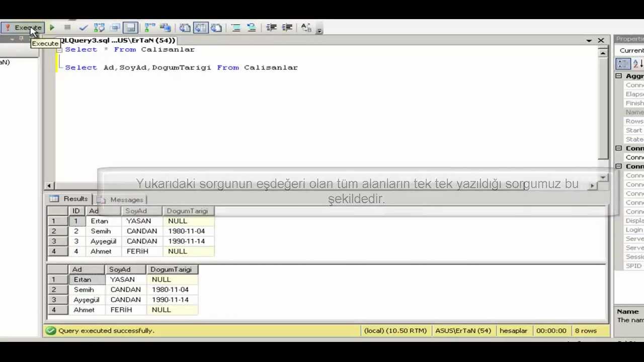The height and width of the screenshot is (362, 644).
Task: Click the 8 rows status entry
Action: pyautogui.click(x=586, y=331)
